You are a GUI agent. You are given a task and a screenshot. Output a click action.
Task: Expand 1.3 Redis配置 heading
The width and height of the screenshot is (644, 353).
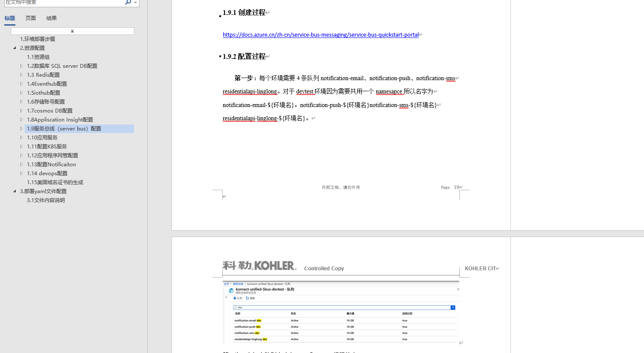[x=21, y=75]
